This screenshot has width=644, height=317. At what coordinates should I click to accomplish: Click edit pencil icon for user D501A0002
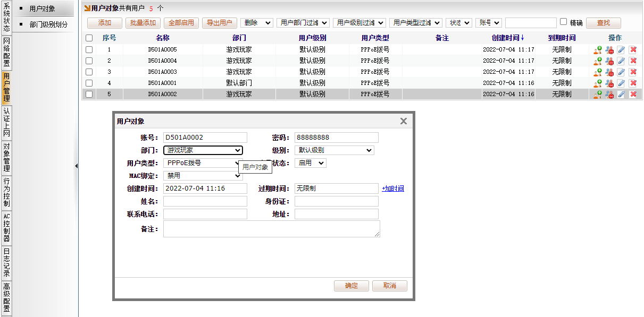[621, 94]
